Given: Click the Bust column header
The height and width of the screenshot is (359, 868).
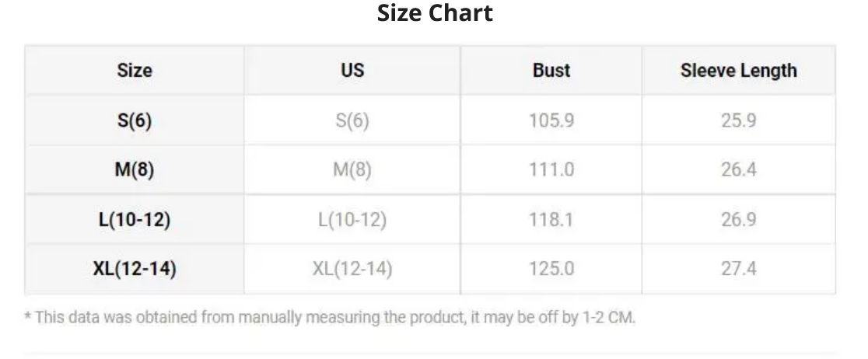Looking at the screenshot, I should point(551,70).
